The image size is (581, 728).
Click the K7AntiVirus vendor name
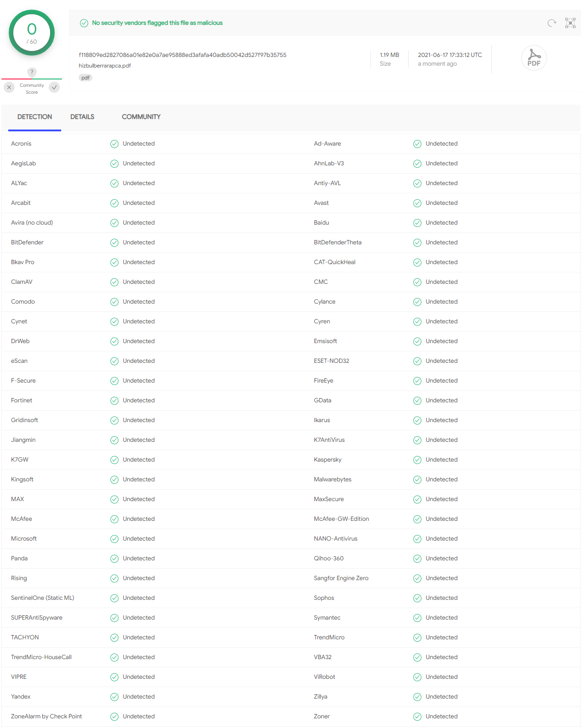329,440
